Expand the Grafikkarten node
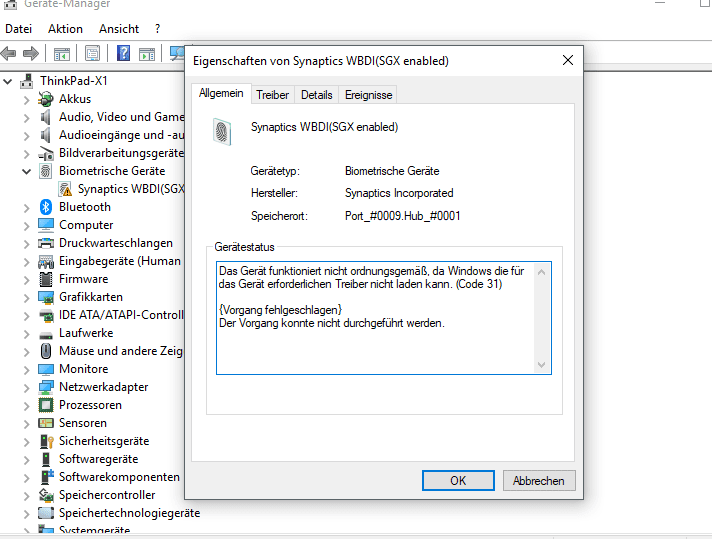712x539 pixels. point(26,297)
